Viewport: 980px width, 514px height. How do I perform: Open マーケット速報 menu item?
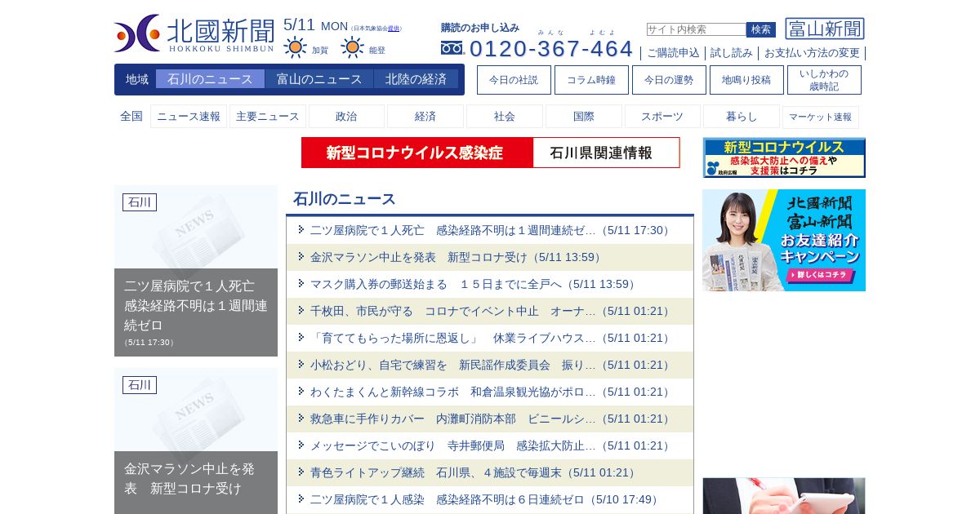point(821,117)
